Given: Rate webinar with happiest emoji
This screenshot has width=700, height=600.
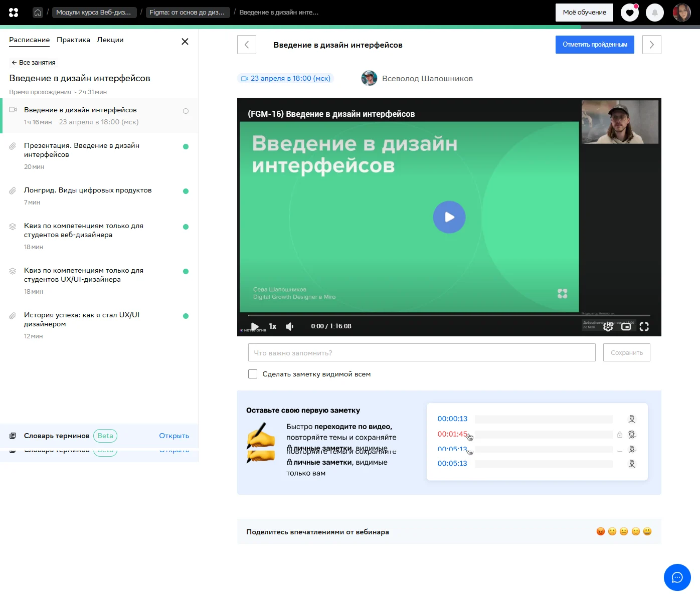Looking at the screenshot, I should pyautogui.click(x=647, y=531).
